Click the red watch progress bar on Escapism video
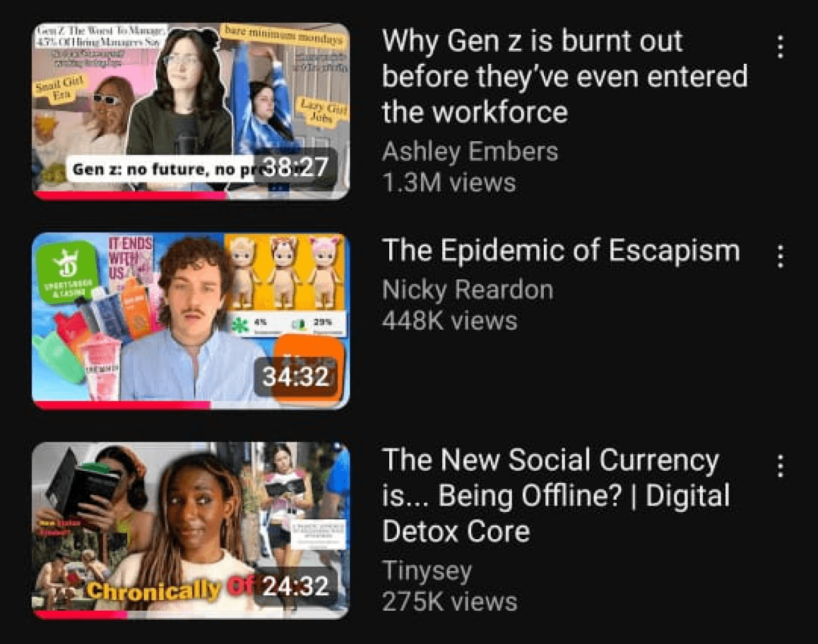This screenshot has height=644, width=818. coord(121,405)
